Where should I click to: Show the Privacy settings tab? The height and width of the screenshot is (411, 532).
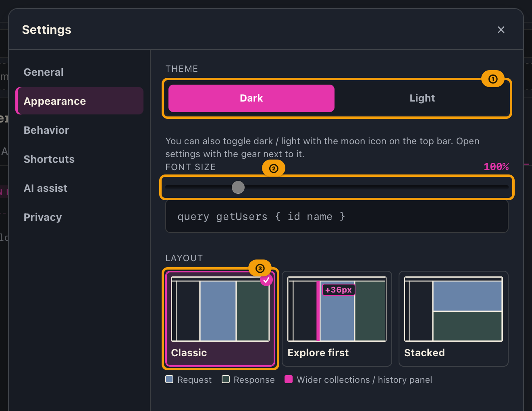click(80, 217)
